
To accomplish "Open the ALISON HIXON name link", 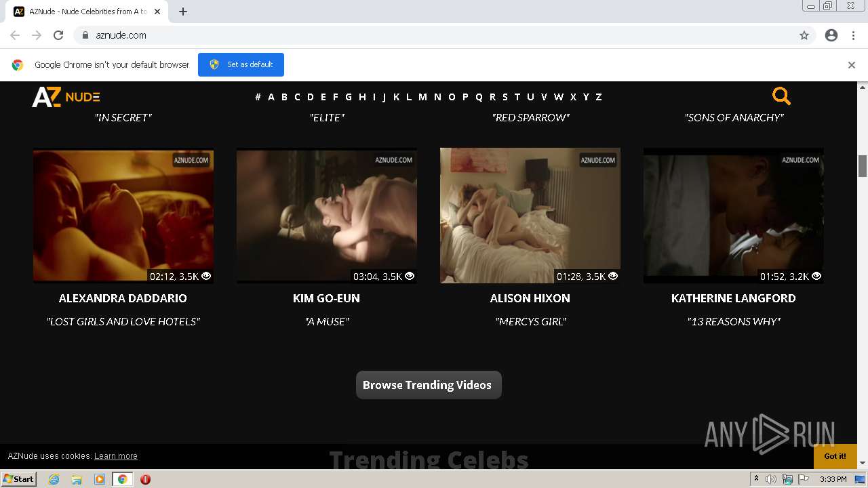I will 530,298.
